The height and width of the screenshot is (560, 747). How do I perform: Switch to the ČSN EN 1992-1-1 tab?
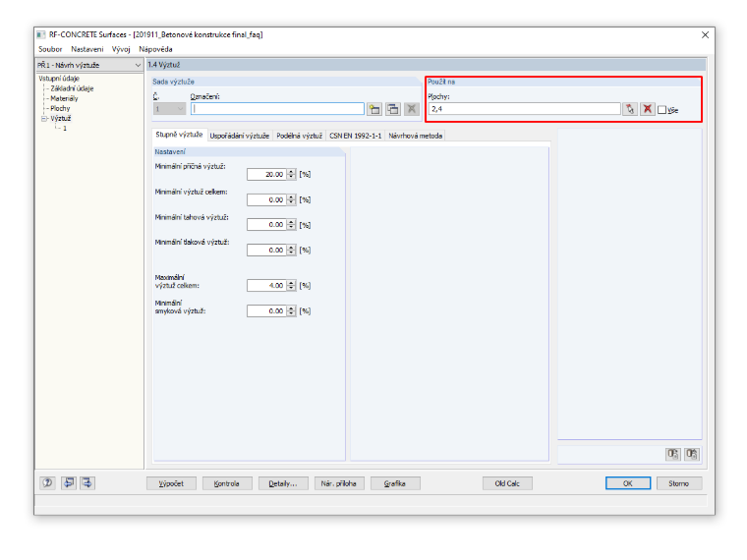[x=356, y=136]
